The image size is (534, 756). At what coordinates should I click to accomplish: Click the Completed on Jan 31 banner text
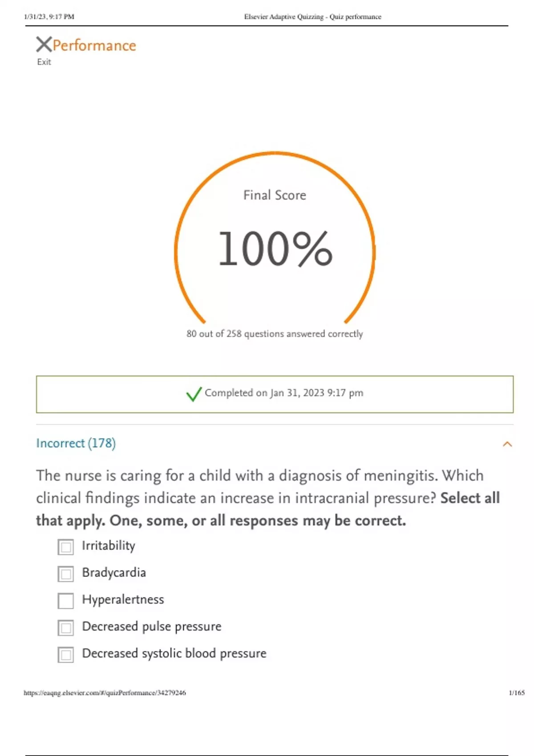284,393
